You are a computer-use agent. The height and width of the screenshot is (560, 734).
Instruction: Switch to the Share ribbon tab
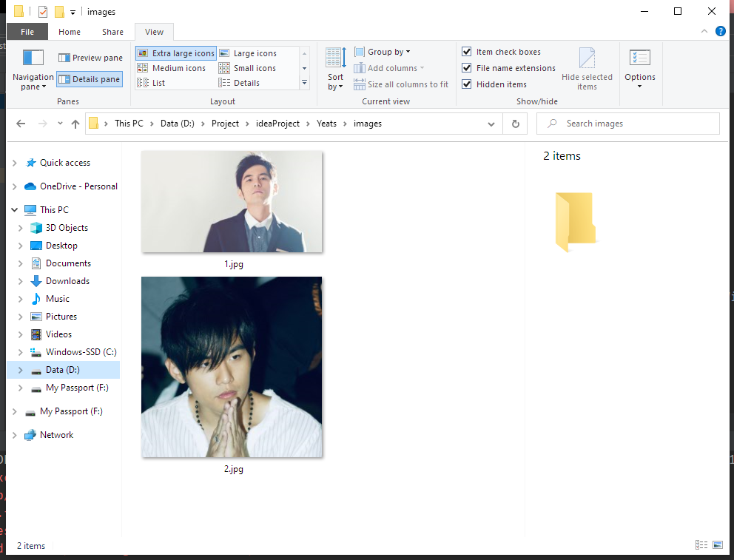112,32
